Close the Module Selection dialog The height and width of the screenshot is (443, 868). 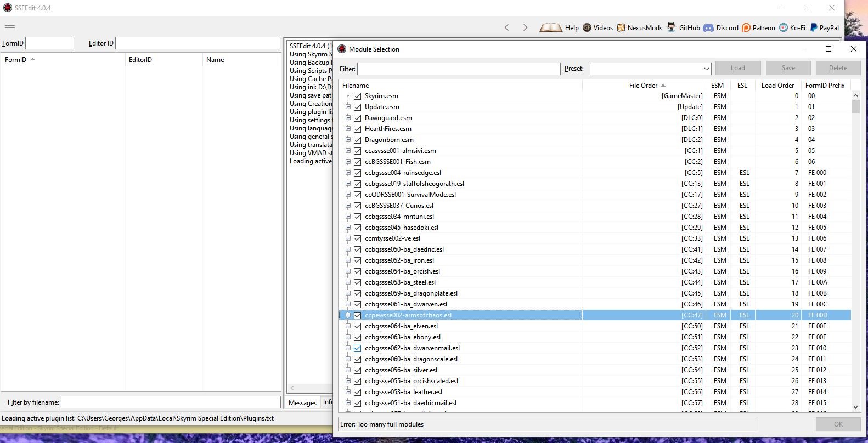pos(853,49)
